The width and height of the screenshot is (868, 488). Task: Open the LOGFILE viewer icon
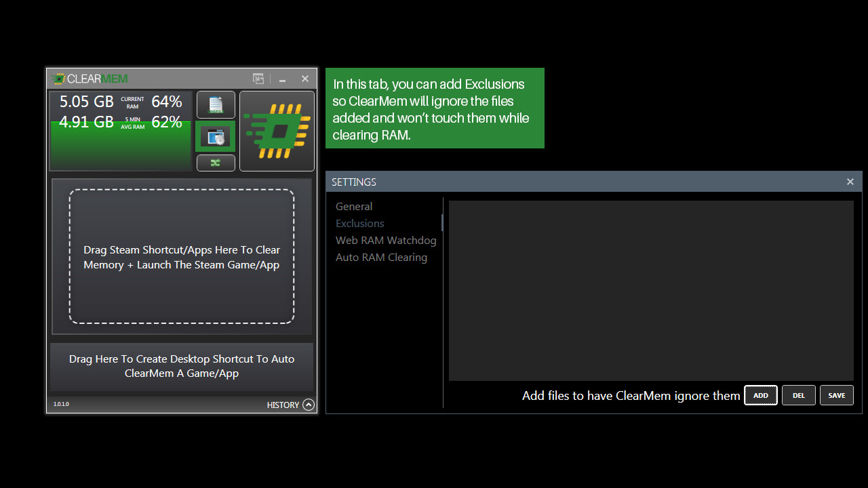pyautogui.click(x=215, y=105)
